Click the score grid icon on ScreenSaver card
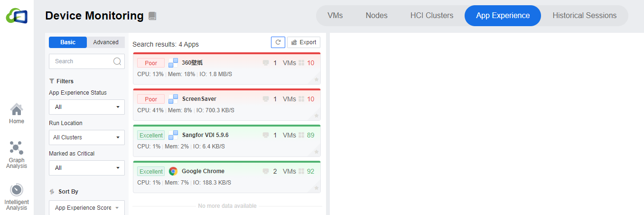 (x=301, y=99)
